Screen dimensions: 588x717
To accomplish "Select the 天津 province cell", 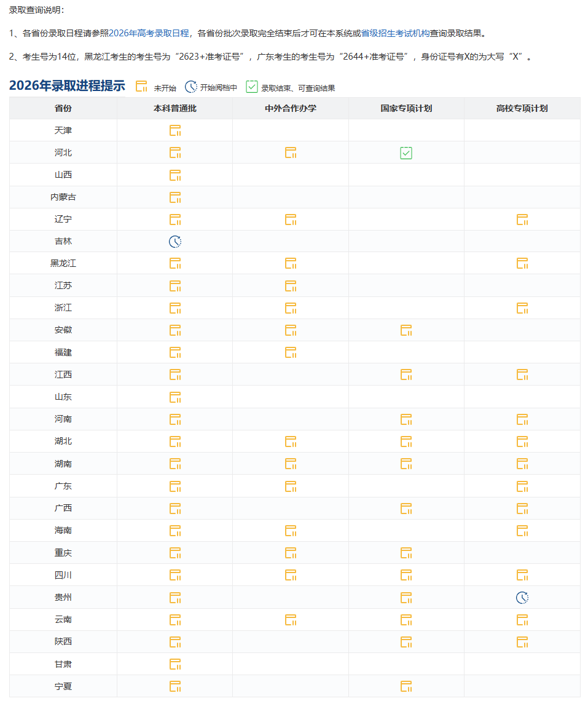I will click(x=63, y=130).
